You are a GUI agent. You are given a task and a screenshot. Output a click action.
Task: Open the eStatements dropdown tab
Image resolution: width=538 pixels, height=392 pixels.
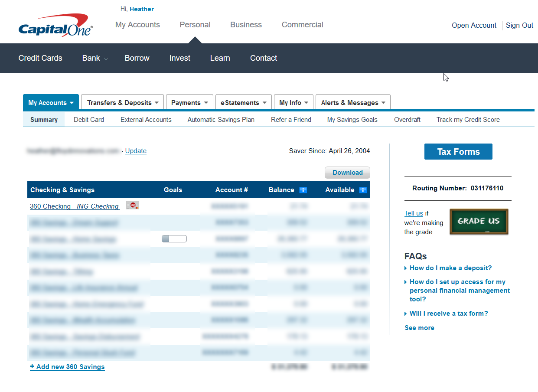[x=244, y=103]
